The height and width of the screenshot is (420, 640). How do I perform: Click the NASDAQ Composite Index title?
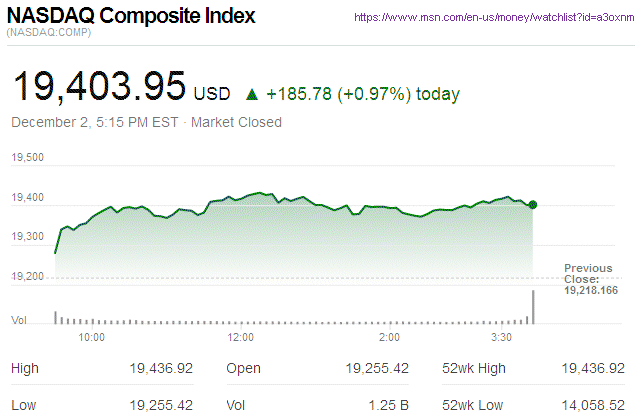point(131,16)
